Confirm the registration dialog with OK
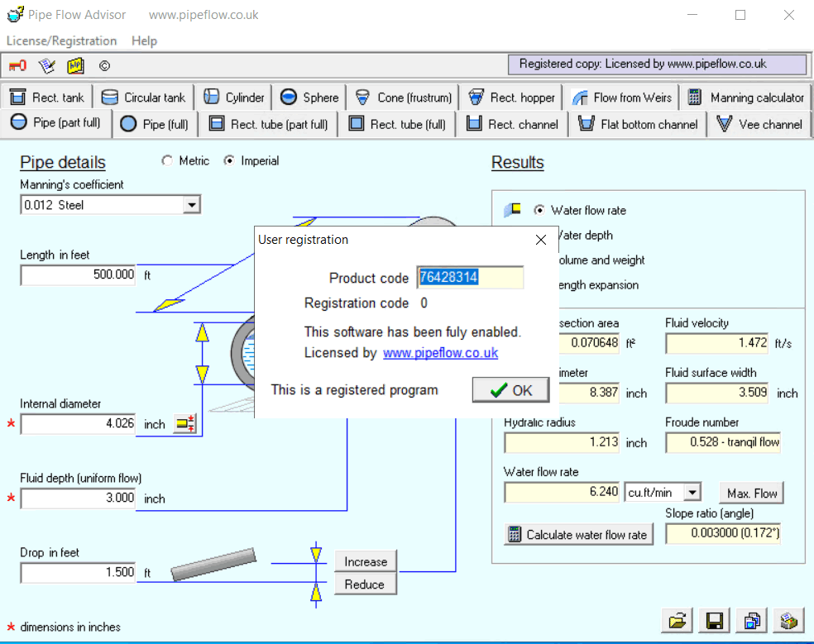This screenshot has width=814, height=644. point(510,389)
